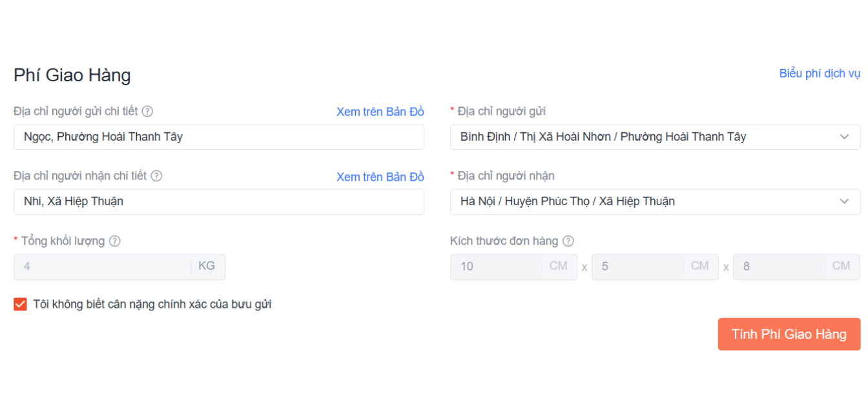Click sender detailed address input field

(218, 137)
